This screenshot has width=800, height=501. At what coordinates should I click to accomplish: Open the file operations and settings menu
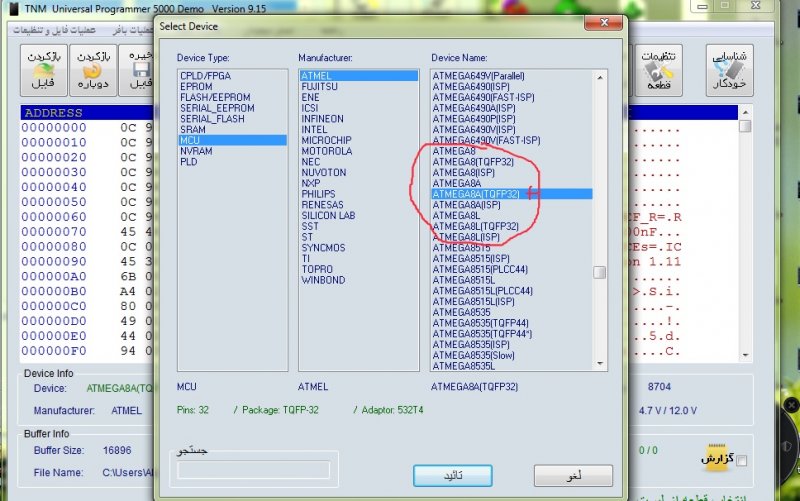(x=54, y=30)
